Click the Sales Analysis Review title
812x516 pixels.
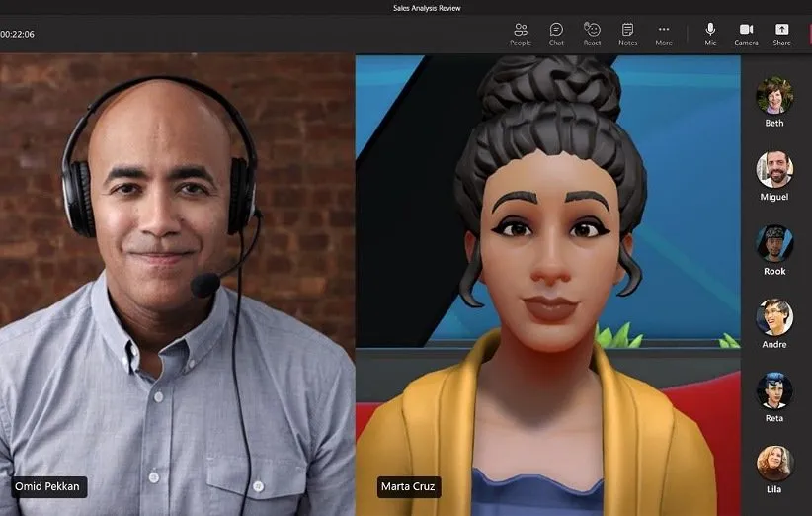click(427, 8)
